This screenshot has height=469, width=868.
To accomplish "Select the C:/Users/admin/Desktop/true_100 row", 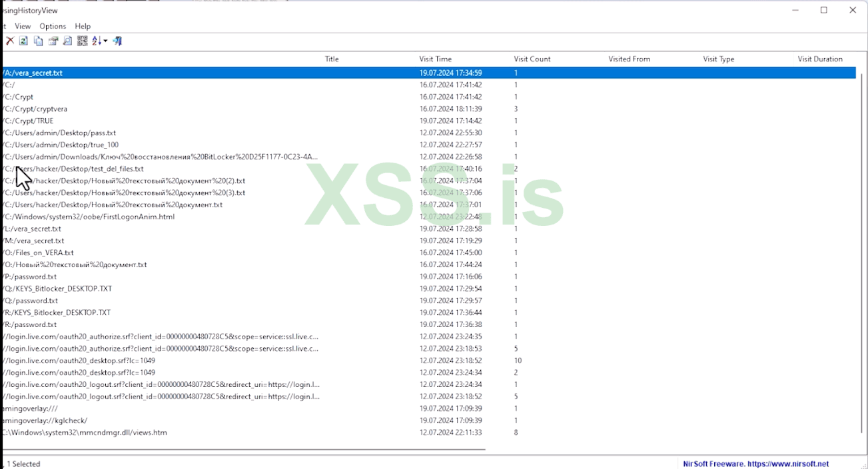I will [x=429, y=145].
